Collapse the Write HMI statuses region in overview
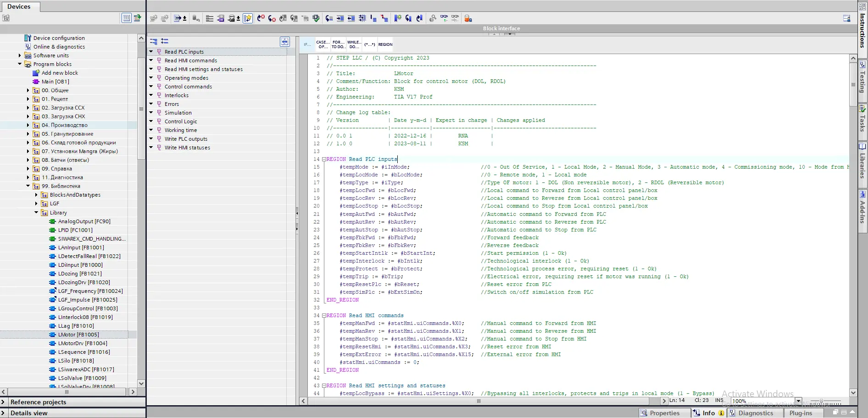 [x=151, y=148]
